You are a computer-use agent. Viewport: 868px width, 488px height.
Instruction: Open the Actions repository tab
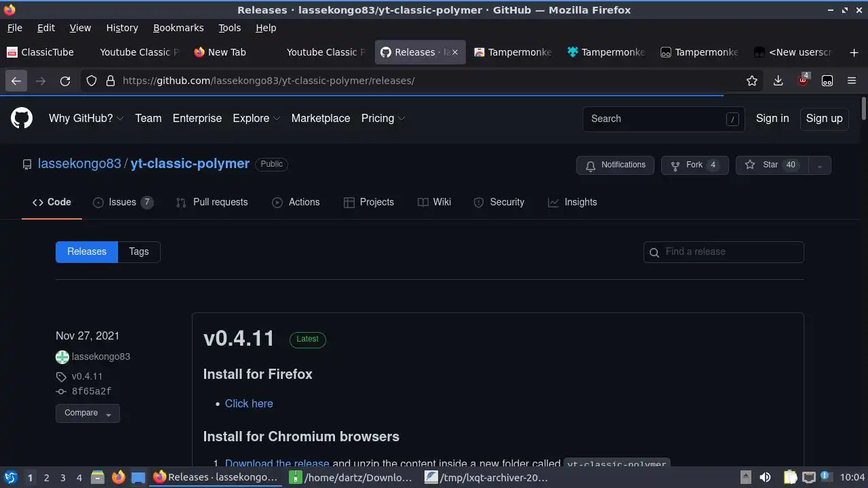pyautogui.click(x=296, y=203)
